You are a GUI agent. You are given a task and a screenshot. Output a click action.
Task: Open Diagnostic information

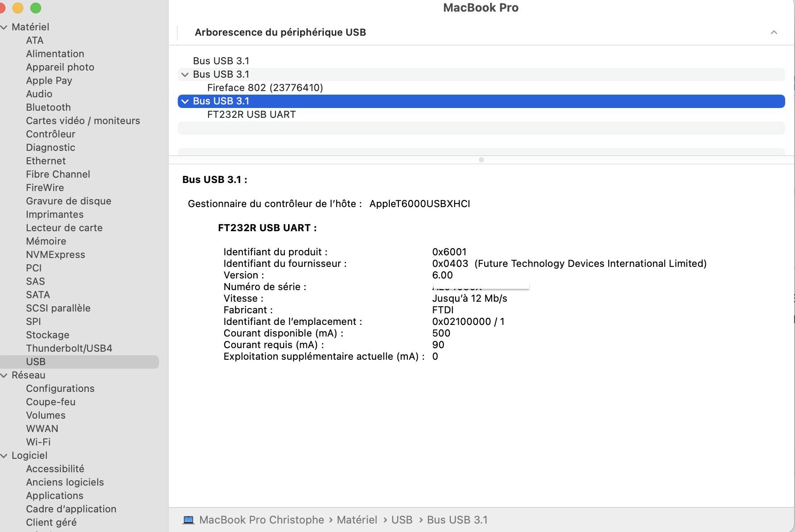(x=50, y=148)
